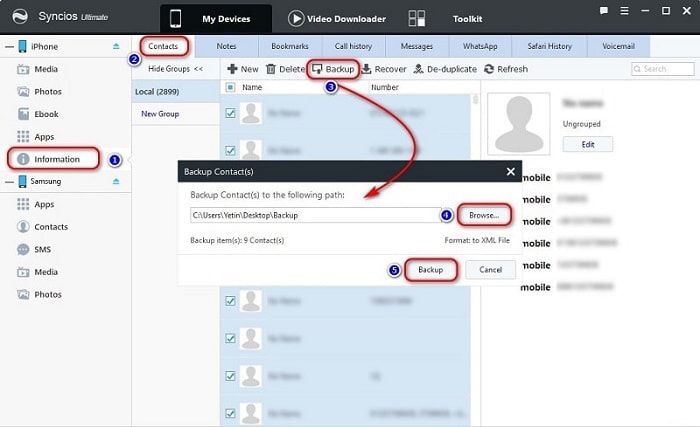This screenshot has height=427, width=700.
Task: Open iPhone Photos in the sidebar
Action: [46, 92]
